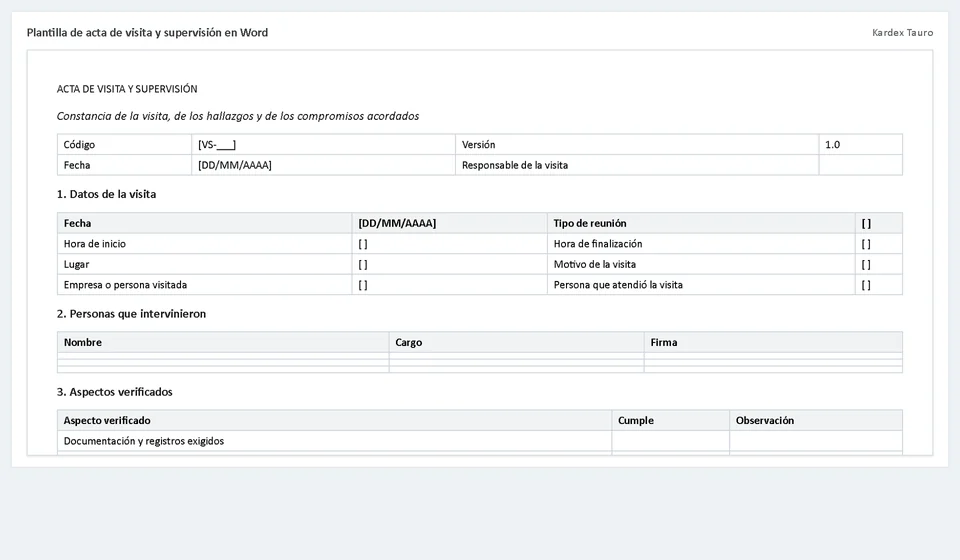Select the "Empresa o persona visitada" cell

pyautogui.click(x=204, y=285)
